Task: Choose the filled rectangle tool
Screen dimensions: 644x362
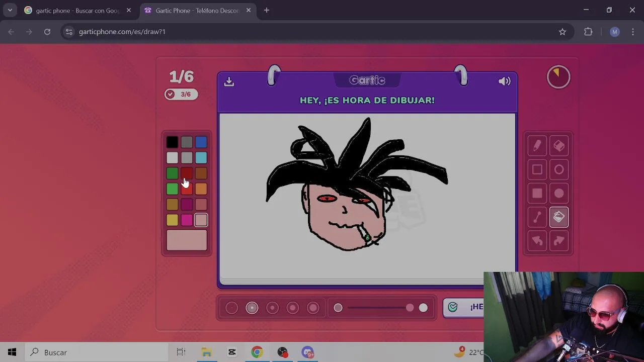Action: point(537,193)
